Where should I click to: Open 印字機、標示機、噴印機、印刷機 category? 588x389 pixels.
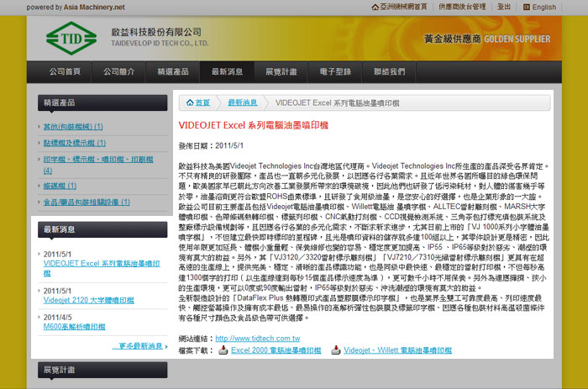(x=98, y=165)
